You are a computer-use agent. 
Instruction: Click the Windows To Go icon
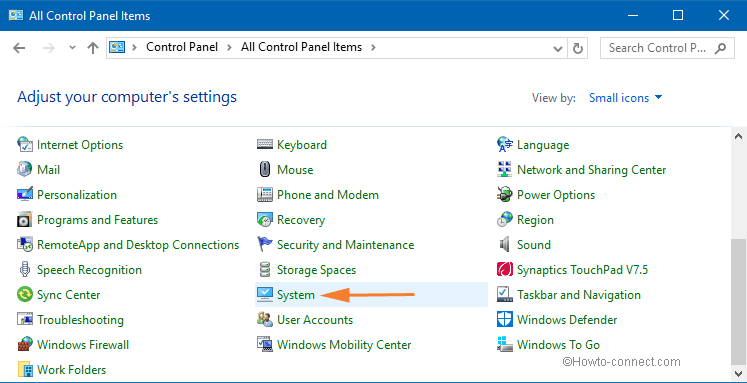(x=505, y=344)
